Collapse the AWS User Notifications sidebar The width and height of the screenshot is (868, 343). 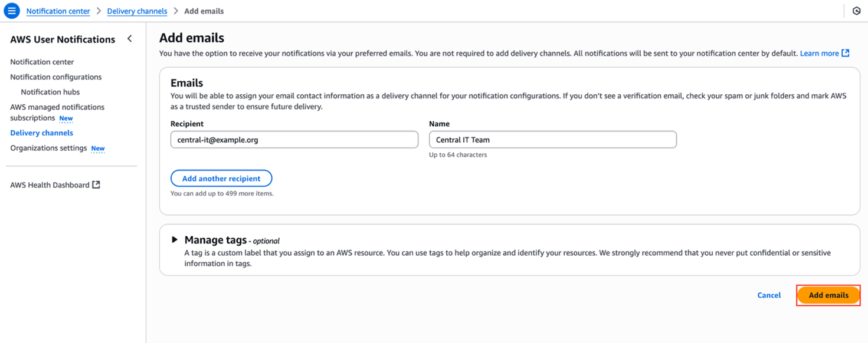point(130,39)
